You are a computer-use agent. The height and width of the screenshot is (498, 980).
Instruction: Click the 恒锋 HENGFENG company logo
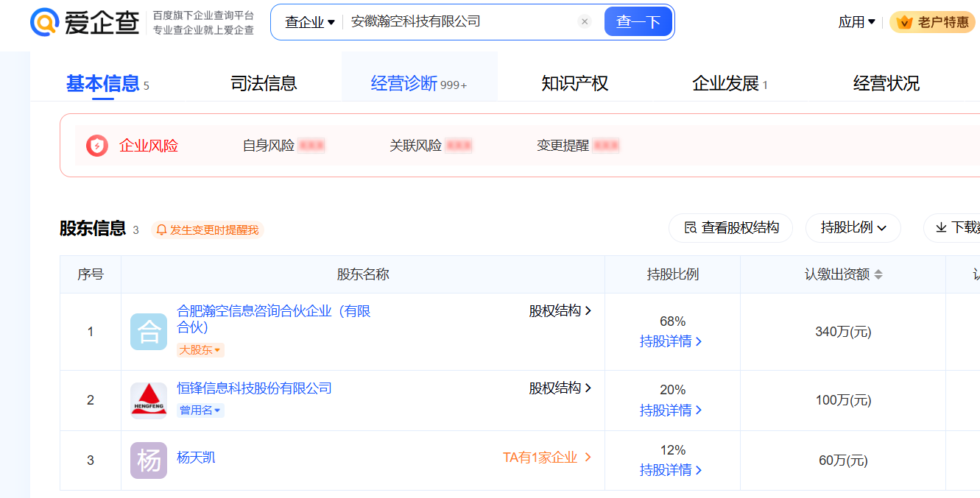coord(149,400)
